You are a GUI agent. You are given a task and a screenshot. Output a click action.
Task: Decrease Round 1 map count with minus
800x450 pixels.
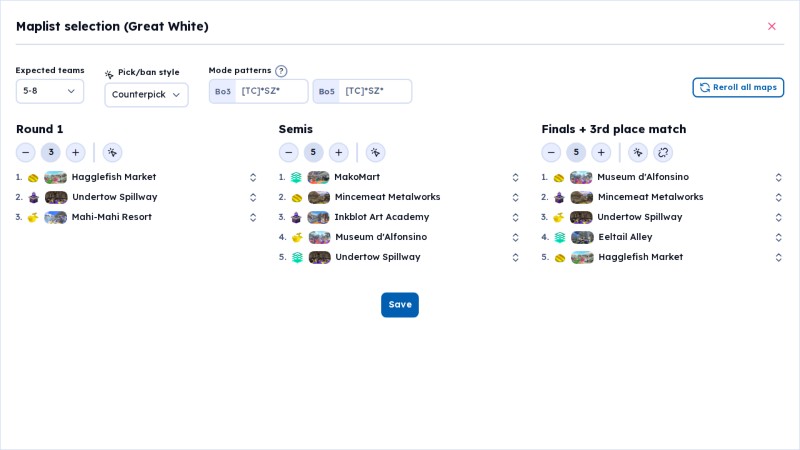(26, 152)
